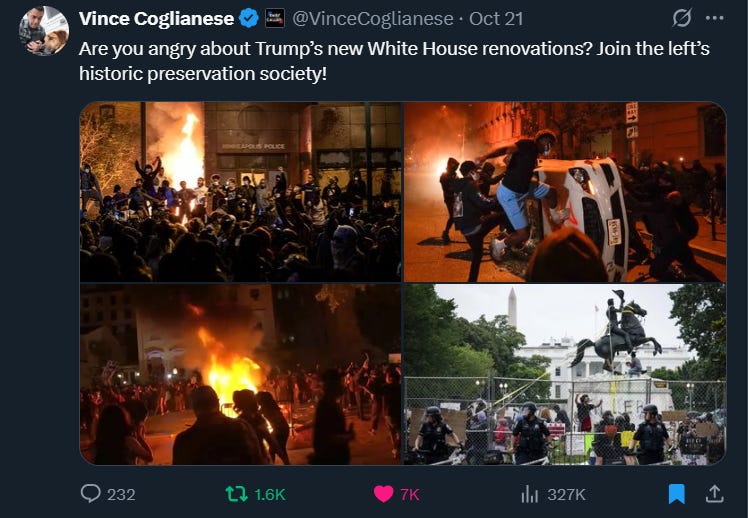This screenshot has height=518, width=748.
Task: View the horse statue White House photo
Action: 565,374
